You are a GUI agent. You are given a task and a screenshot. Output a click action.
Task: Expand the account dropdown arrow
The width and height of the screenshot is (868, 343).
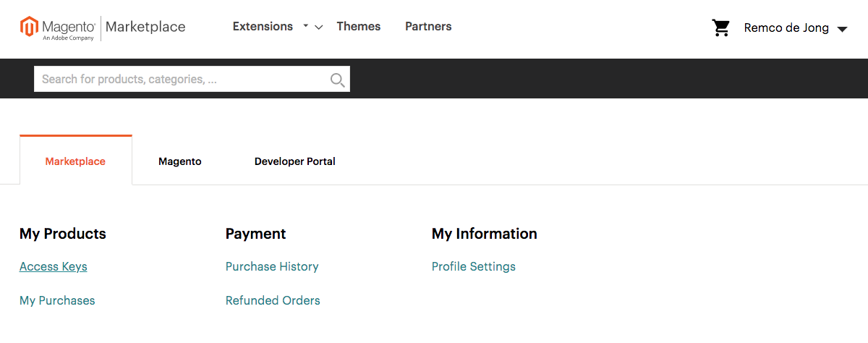(x=842, y=30)
